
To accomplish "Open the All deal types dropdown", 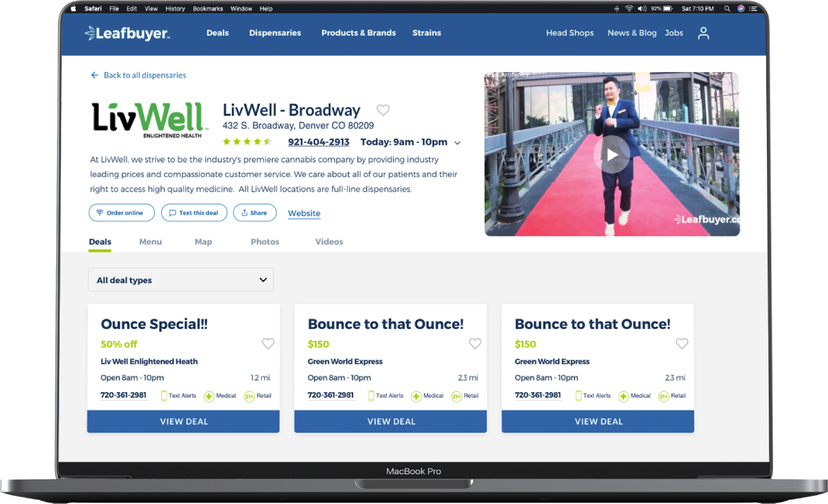I will coord(181,280).
